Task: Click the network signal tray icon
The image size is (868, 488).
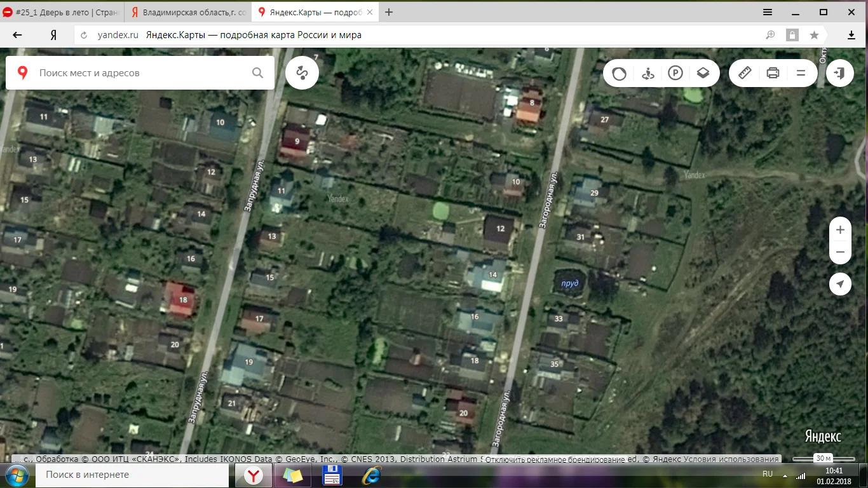Action: point(801,476)
